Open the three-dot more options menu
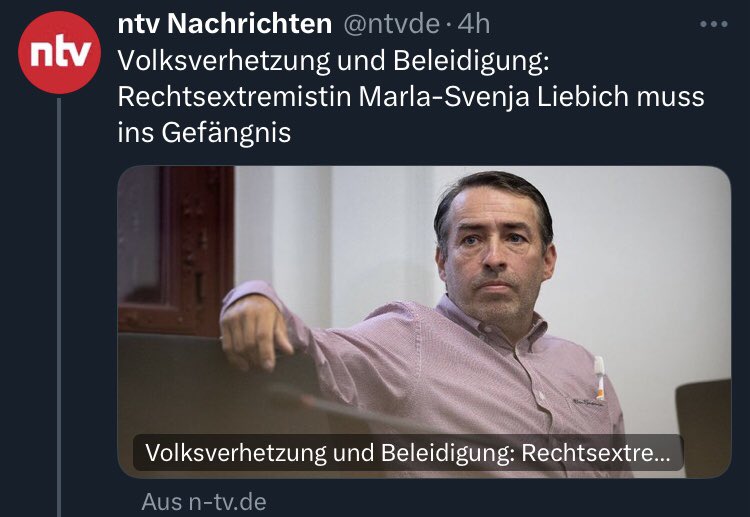 pyautogui.click(x=713, y=24)
